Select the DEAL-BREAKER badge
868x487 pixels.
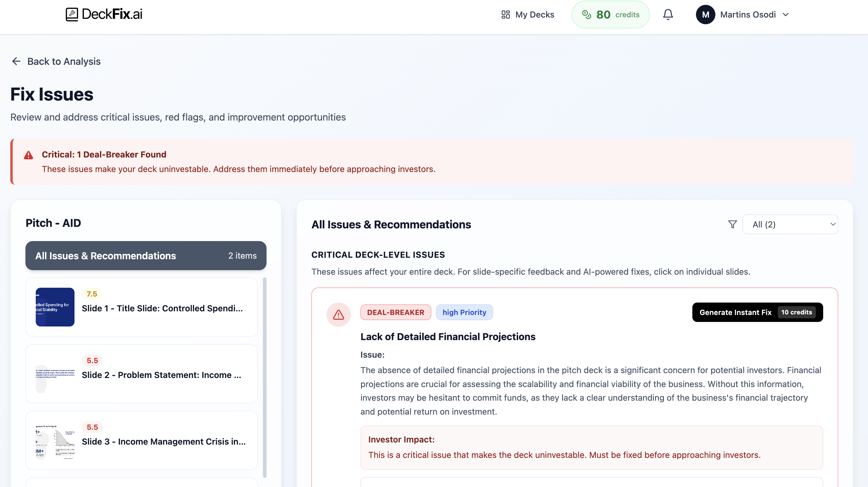(x=396, y=312)
